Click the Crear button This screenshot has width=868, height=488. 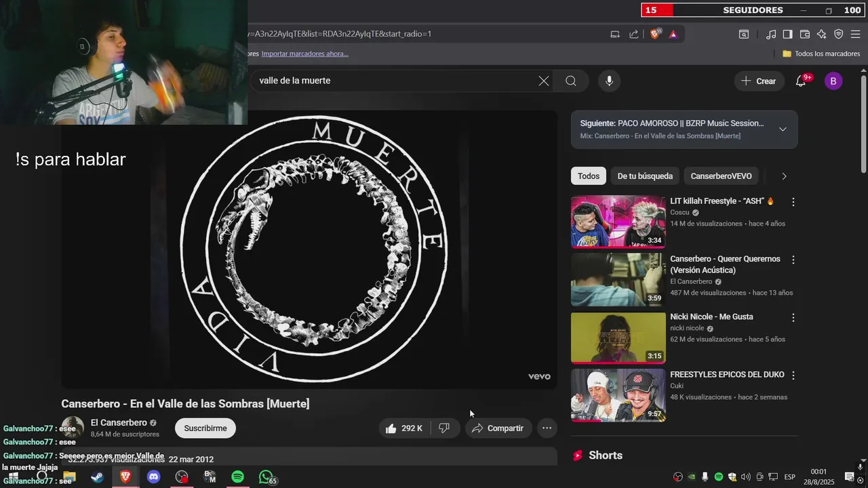[759, 81]
